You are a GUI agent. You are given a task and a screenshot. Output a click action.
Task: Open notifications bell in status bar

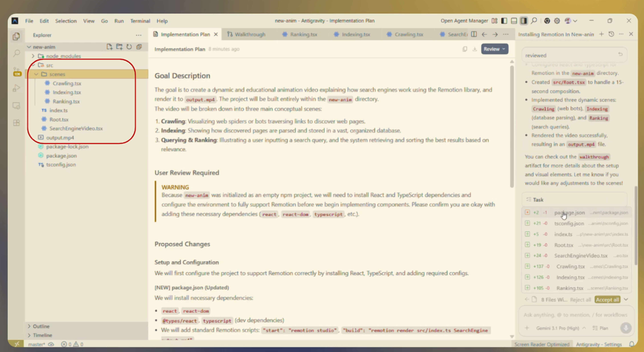tap(632, 344)
